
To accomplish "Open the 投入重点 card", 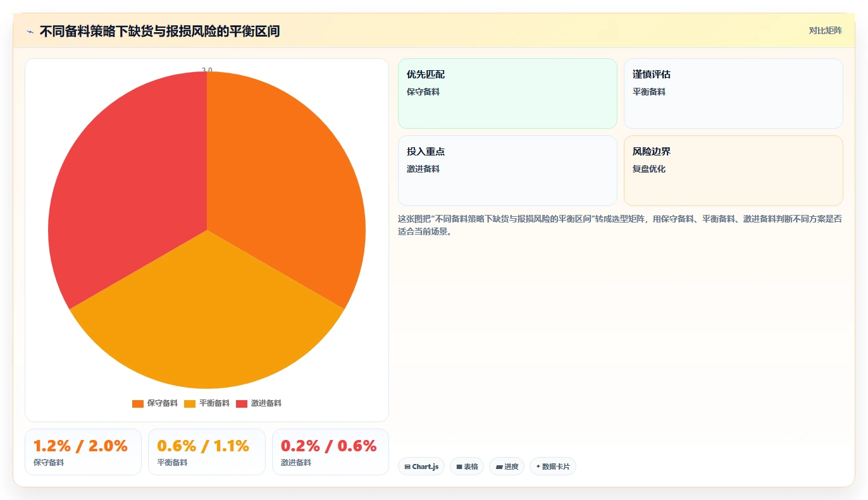I will pyautogui.click(x=507, y=171).
